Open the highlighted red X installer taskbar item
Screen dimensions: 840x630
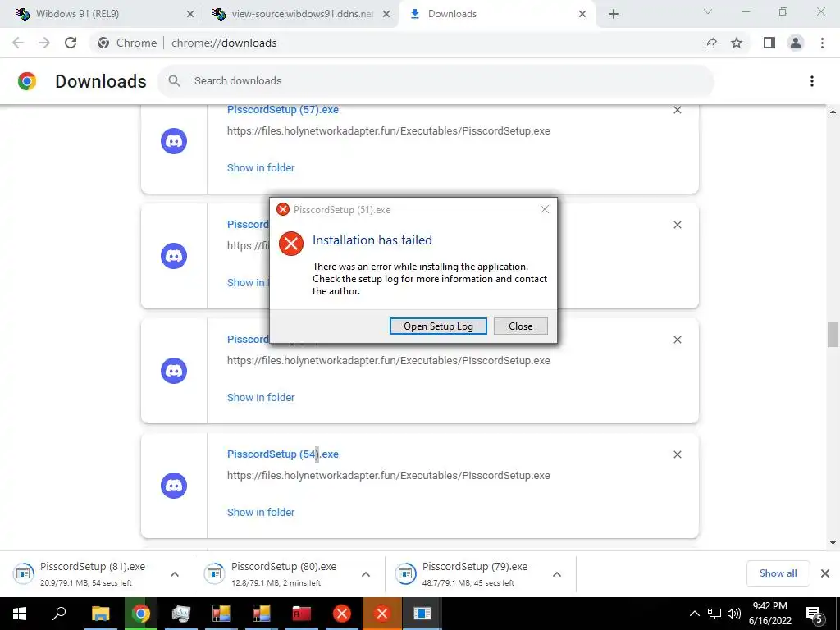[x=382, y=614]
